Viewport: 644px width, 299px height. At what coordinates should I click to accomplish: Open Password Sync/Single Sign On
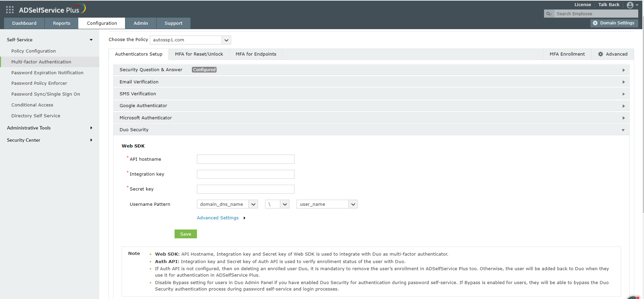tap(46, 94)
